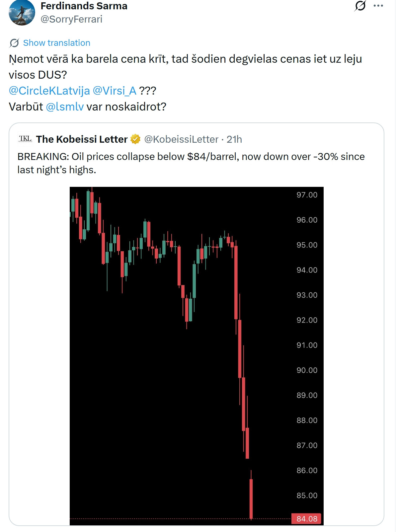Open the @CircleKLatvija mention
Screen dimensions: 397x532
[49, 91]
